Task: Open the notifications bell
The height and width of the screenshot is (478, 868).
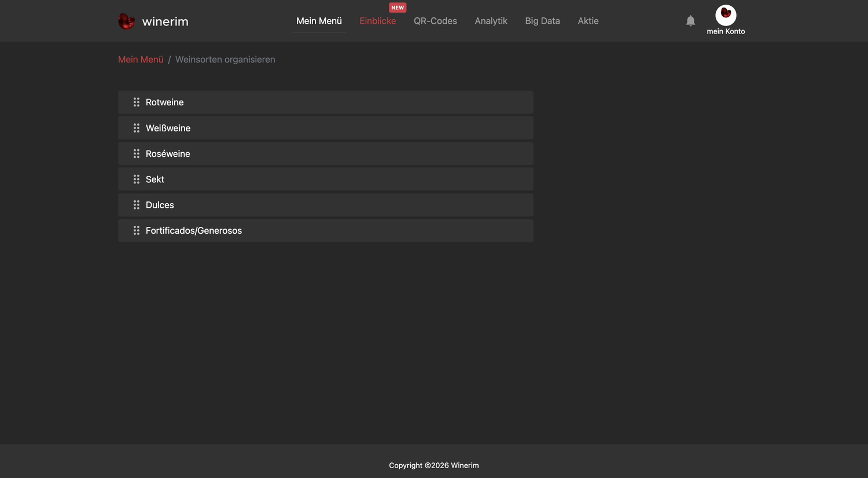Action: point(690,21)
